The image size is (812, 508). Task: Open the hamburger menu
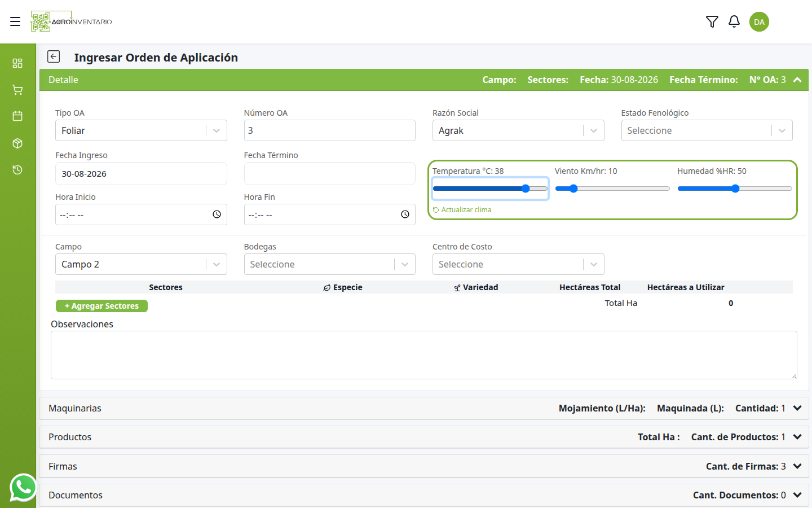(15, 21)
